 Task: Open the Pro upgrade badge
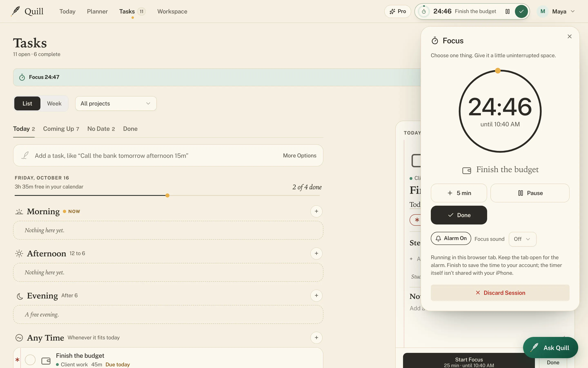tap(398, 11)
